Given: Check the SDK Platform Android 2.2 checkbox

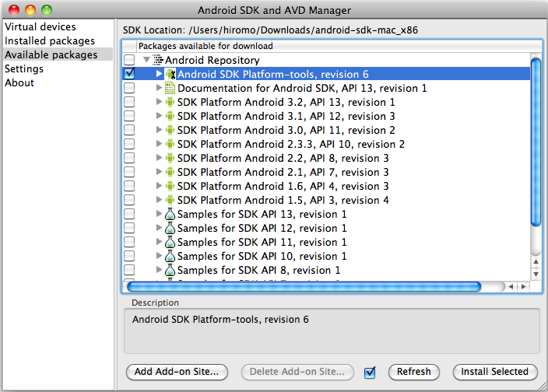Looking at the screenshot, I should point(129,158).
